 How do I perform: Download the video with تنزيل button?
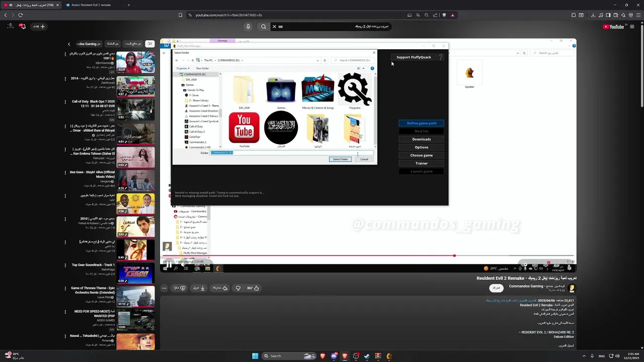(x=199, y=288)
